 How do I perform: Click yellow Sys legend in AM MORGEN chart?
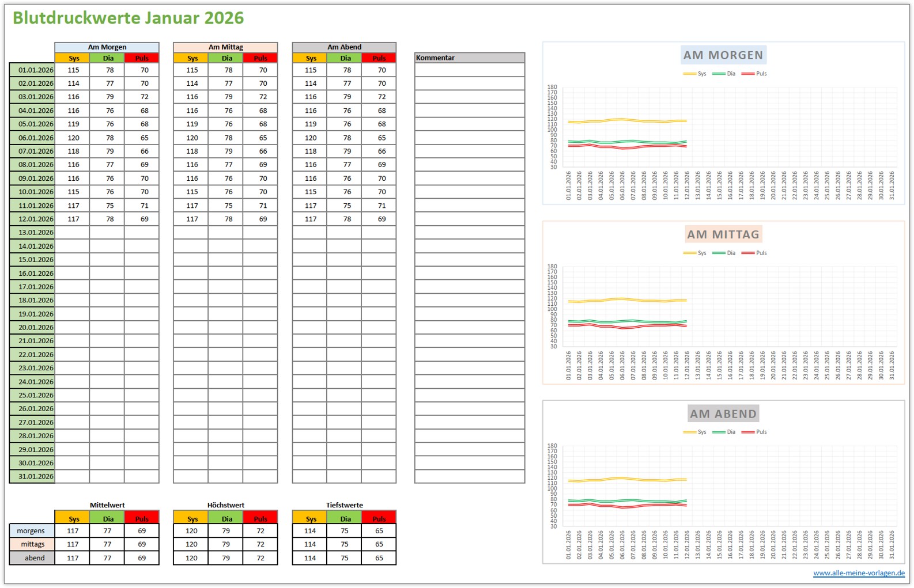(694, 74)
